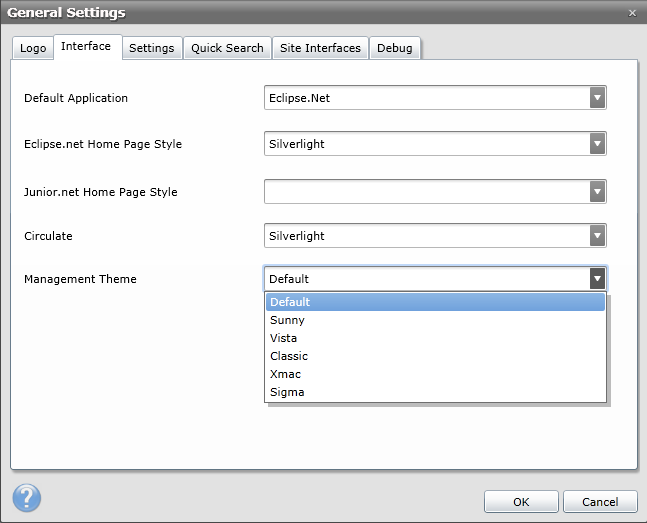Viewport: 647px width, 523px height.
Task: Open the Circulate dropdown arrow
Action: coord(597,236)
